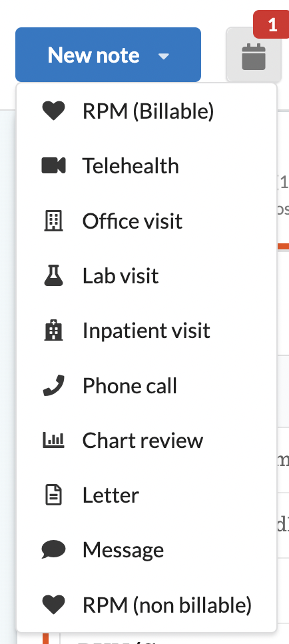
Task: Select the Message note option
Action: pos(146,549)
